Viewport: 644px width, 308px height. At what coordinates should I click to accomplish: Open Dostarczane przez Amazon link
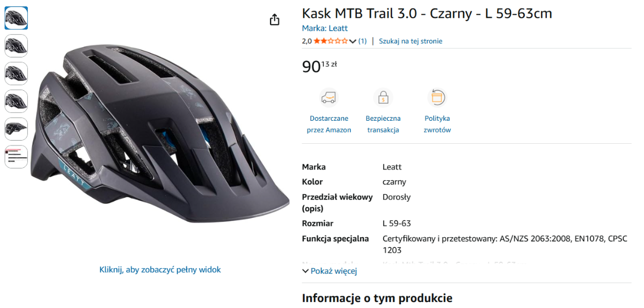tap(329, 124)
